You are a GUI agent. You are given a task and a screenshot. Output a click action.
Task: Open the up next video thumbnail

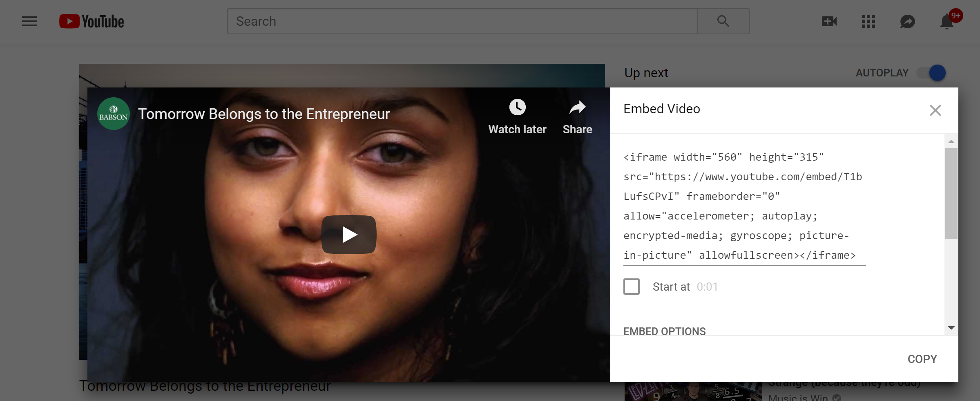(x=693, y=391)
